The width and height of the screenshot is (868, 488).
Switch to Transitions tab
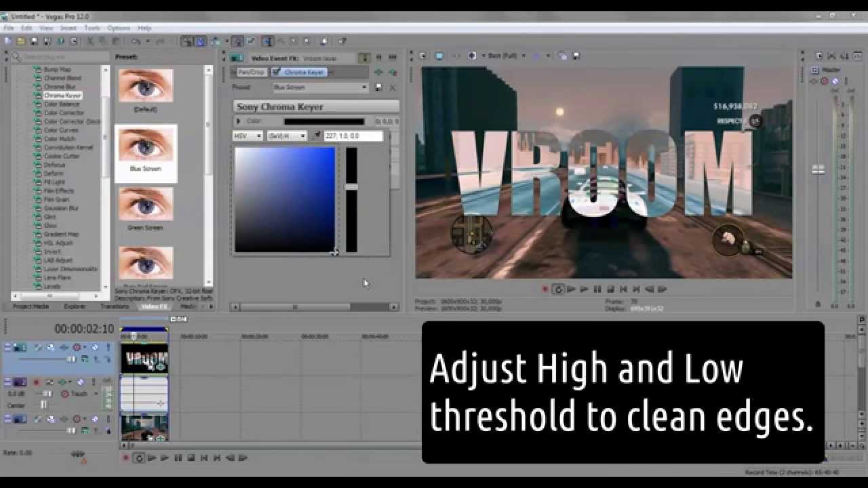click(115, 306)
